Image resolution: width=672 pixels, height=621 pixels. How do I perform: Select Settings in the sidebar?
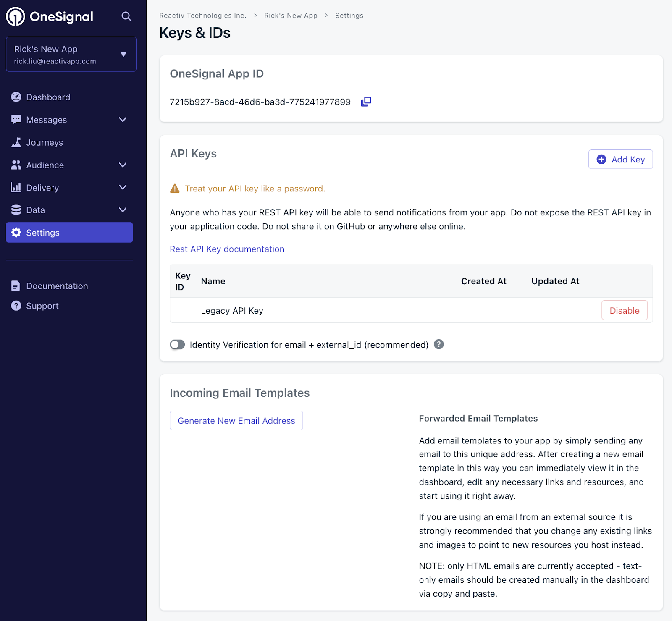tap(69, 233)
